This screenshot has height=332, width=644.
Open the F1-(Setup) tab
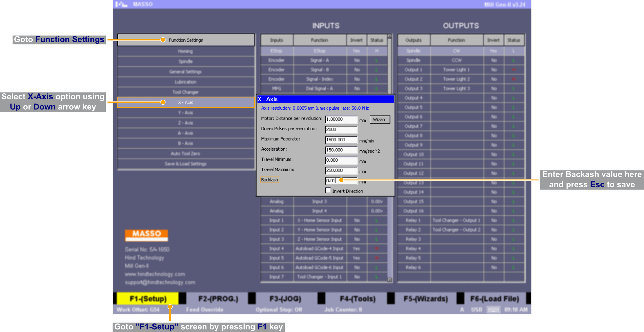pos(148,299)
